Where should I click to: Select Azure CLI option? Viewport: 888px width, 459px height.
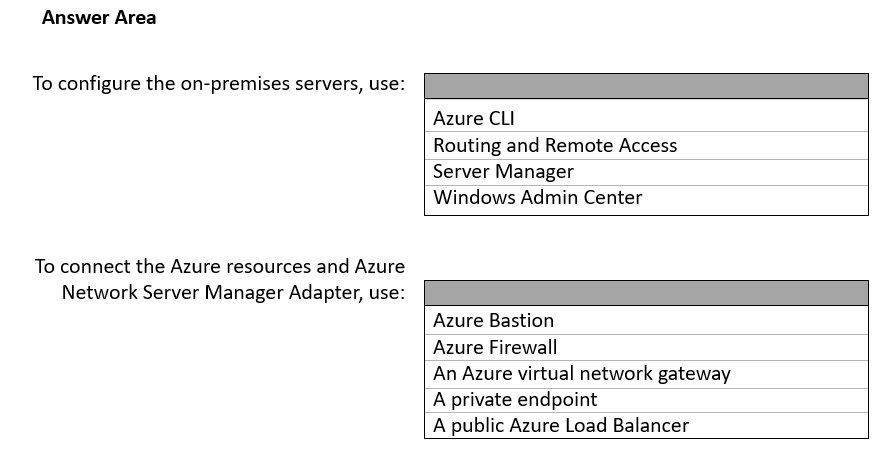point(474,119)
